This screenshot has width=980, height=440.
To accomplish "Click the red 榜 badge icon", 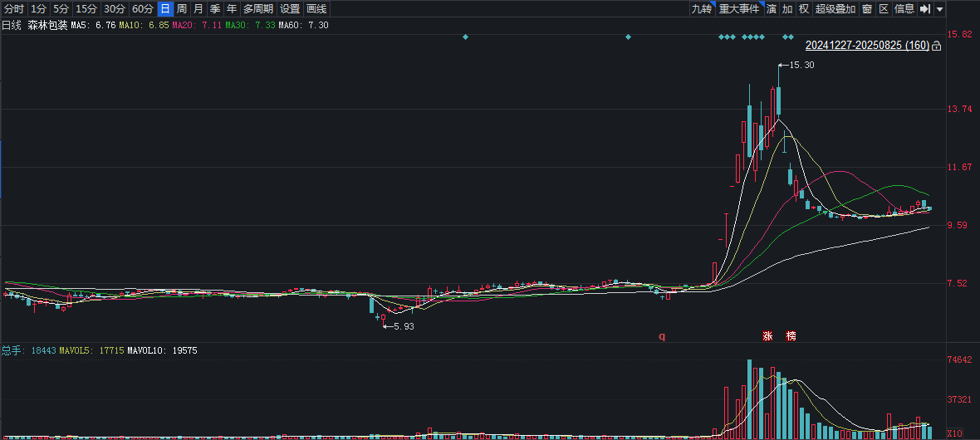I will pos(791,335).
